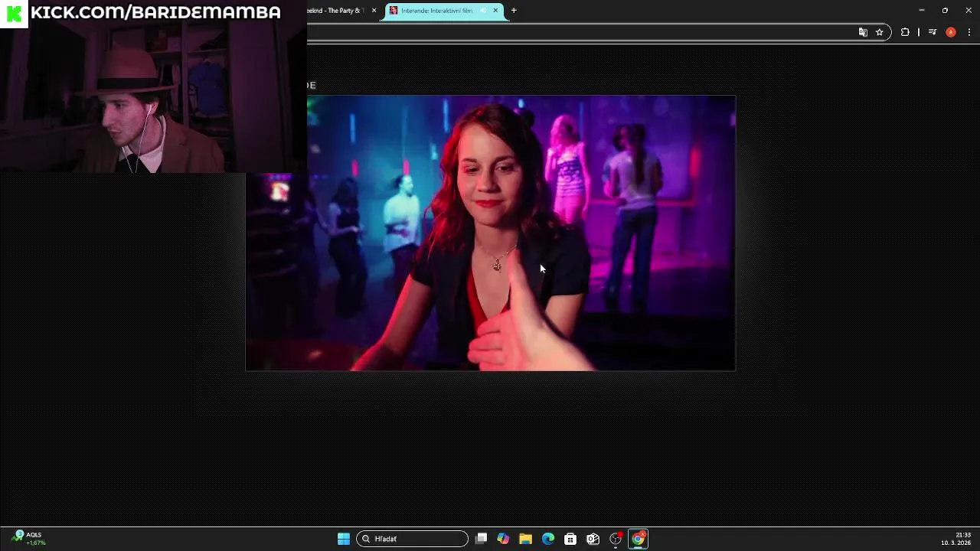Open the cube-shaped app on the taskbar
The image size is (980, 551).
(593, 539)
